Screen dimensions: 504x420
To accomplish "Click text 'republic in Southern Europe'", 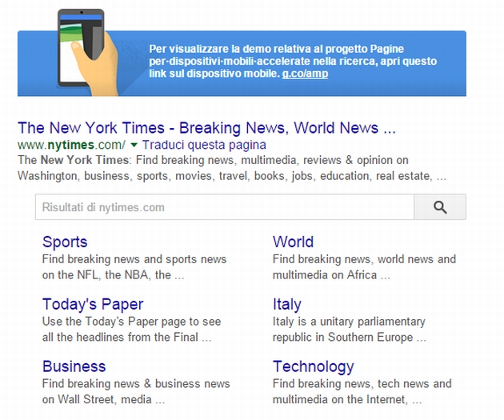I will 342,337.
